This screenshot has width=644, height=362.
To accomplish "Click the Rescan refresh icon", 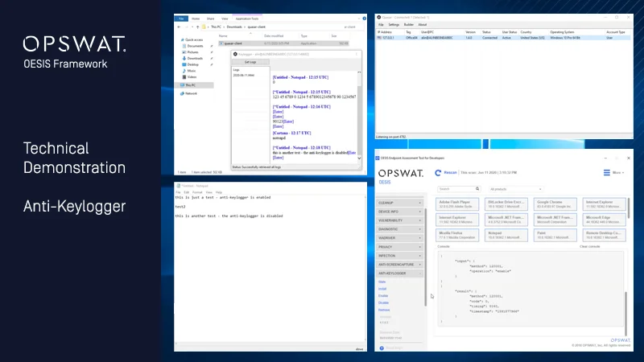I will point(438,172).
